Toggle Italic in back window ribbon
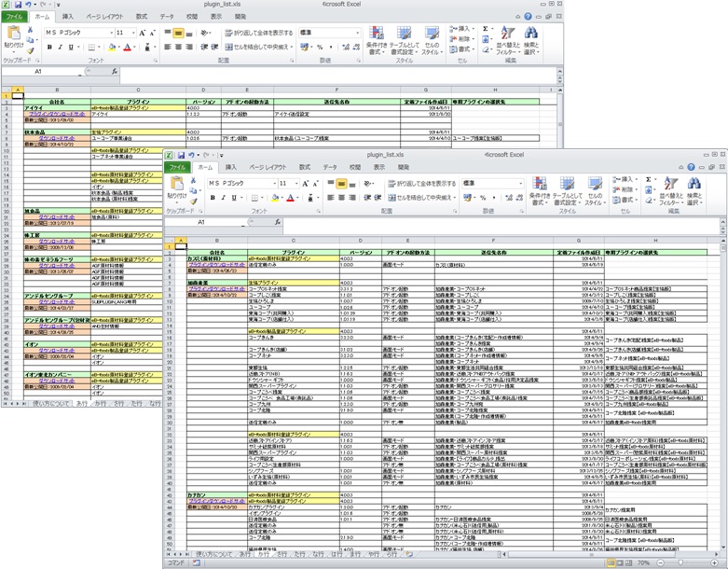 coord(61,47)
